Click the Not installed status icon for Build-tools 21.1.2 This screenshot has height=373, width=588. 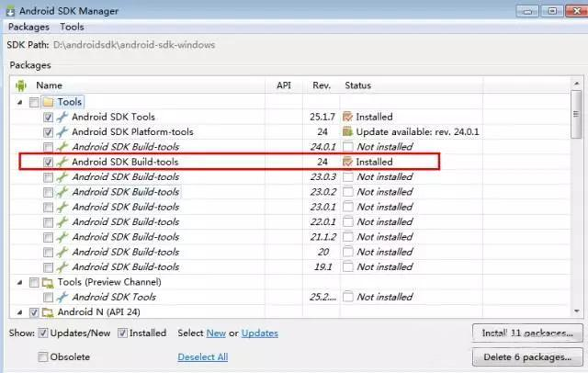[348, 237]
